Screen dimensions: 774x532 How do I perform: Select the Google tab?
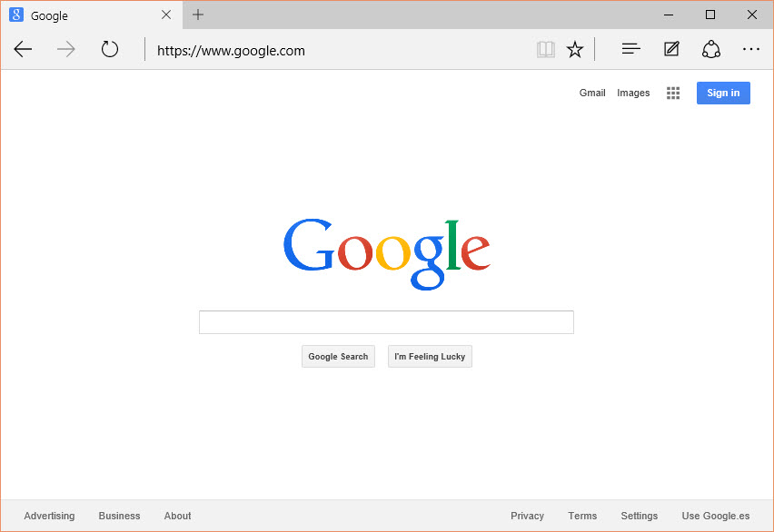[92, 15]
